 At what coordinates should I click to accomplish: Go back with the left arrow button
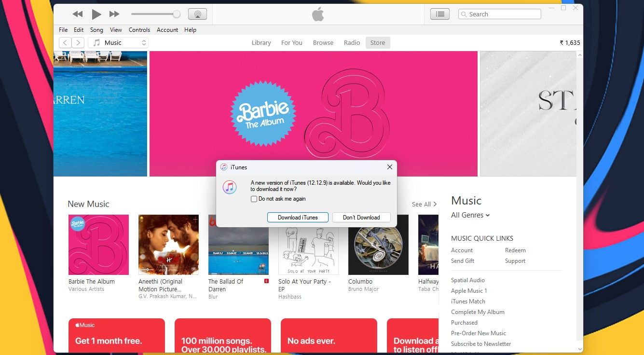(x=65, y=42)
